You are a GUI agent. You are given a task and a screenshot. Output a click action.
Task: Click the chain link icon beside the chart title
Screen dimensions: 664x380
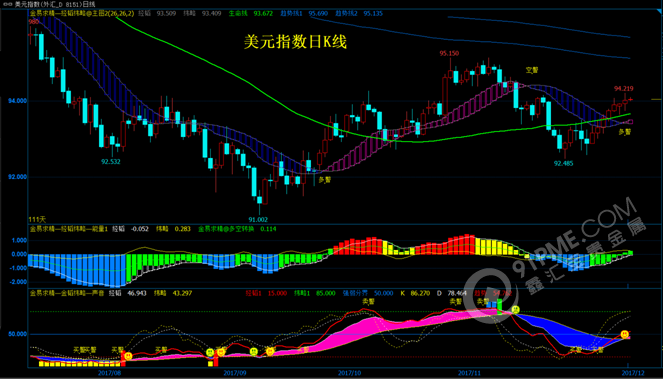coord(7,4)
